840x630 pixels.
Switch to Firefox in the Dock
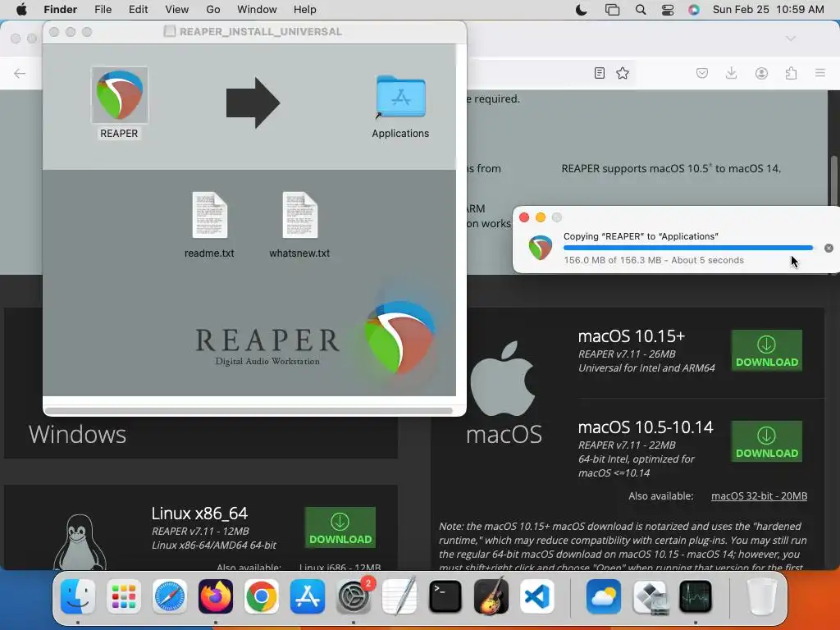216,596
